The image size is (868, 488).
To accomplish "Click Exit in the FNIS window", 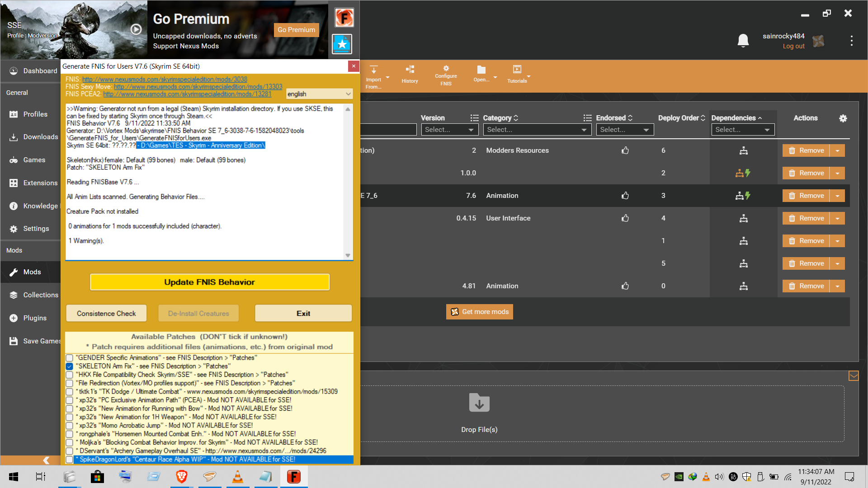I will [303, 314].
